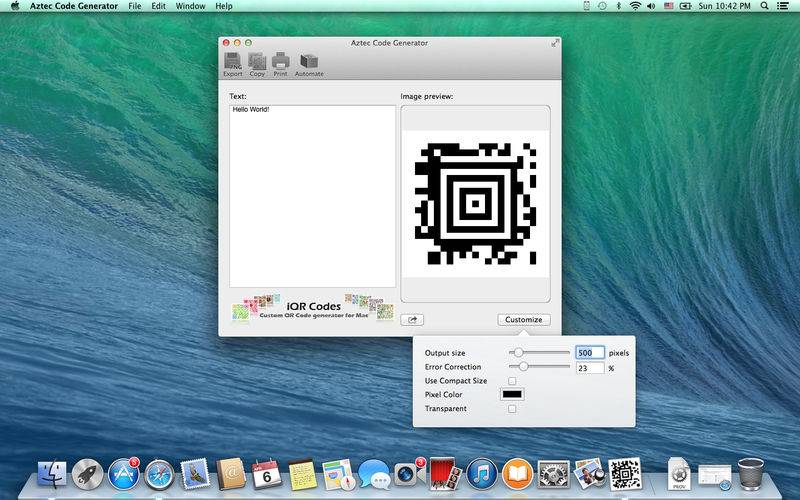The width and height of the screenshot is (800, 500).
Task: Open the File menu
Action: pos(134,6)
